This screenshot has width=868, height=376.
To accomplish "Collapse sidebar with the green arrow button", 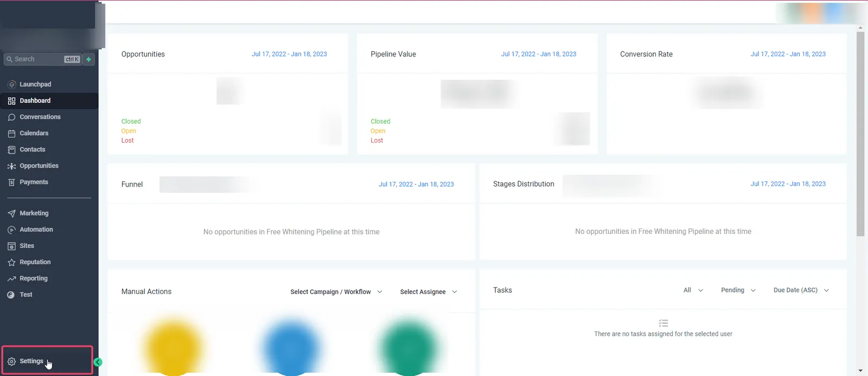I will (98, 362).
